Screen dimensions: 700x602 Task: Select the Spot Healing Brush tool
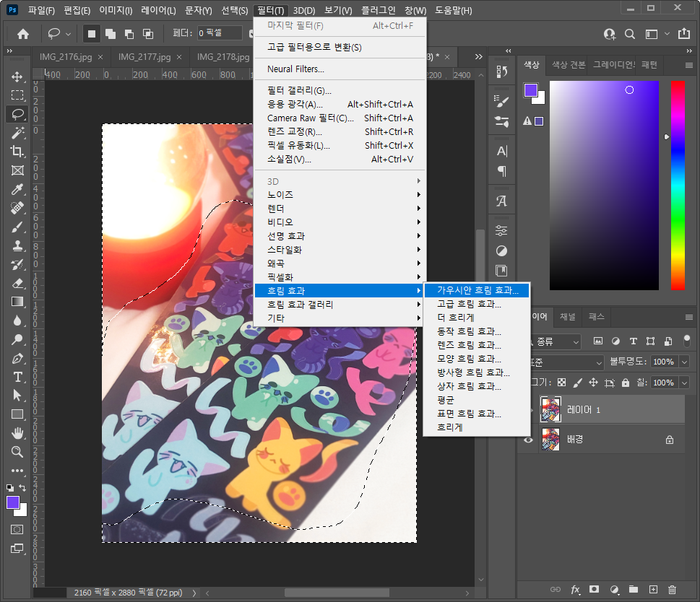click(17, 208)
